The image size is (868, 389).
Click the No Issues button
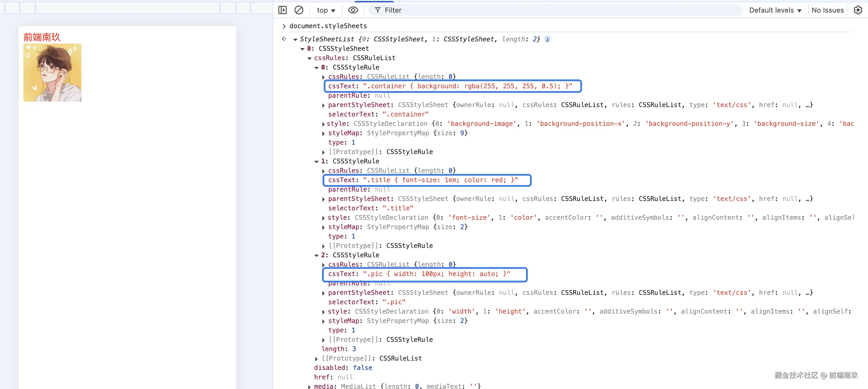coord(827,10)
